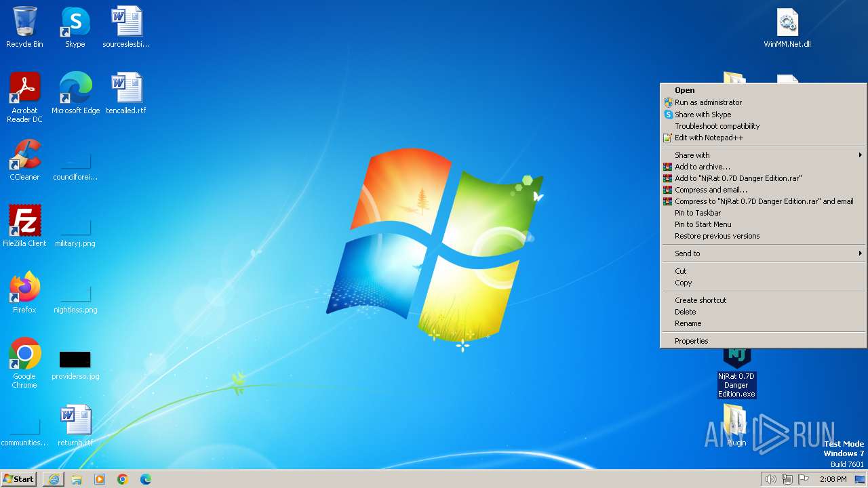
Task: Select the councilforei file icon
Action: click(x=75, y=164)
